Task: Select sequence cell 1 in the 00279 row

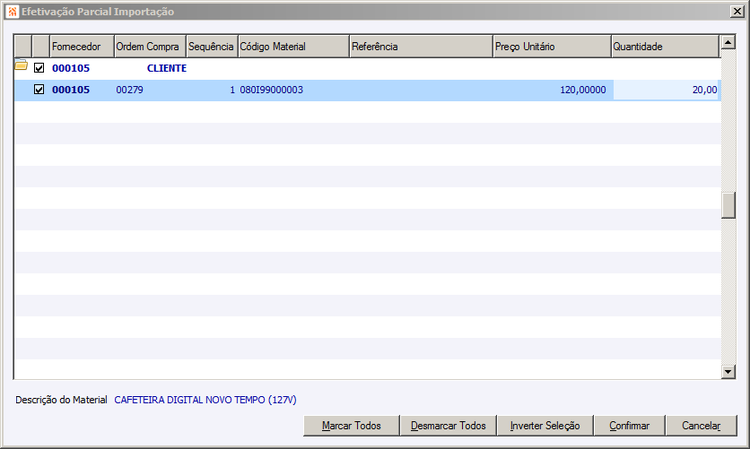Action: 232,90
